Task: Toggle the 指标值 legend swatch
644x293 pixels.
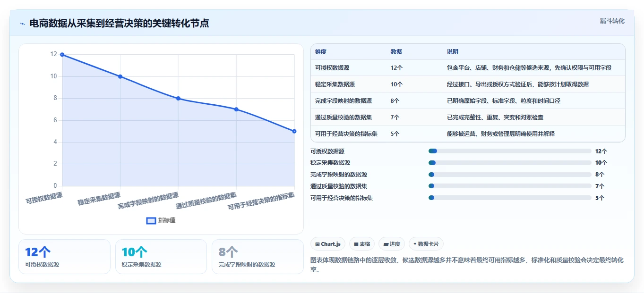Action: tap(151, 220)
